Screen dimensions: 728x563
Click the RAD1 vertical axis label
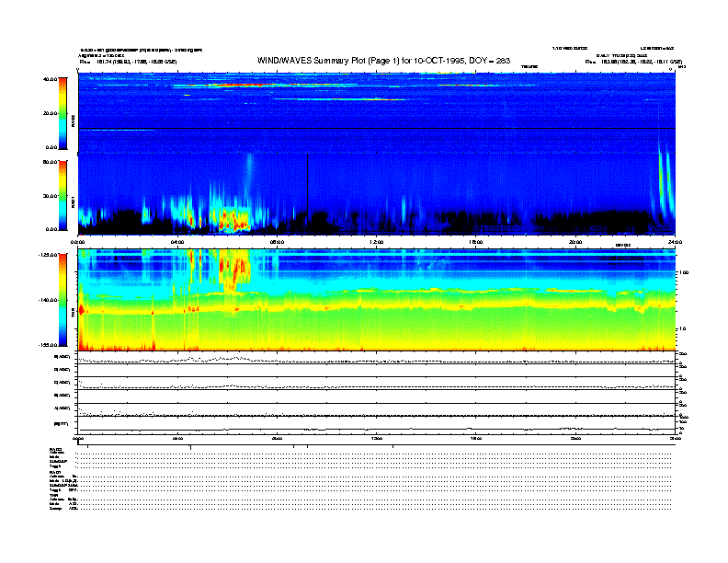coord(74,202)
